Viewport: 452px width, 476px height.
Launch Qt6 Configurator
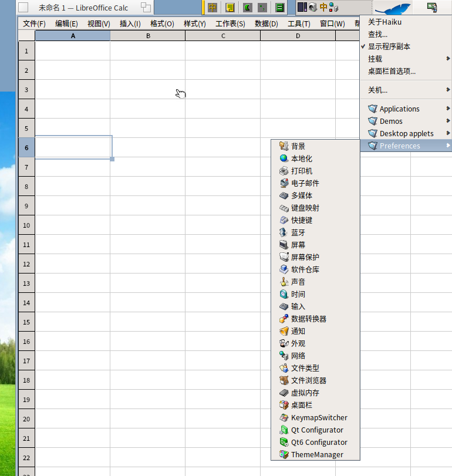click(x=315, y=443)
